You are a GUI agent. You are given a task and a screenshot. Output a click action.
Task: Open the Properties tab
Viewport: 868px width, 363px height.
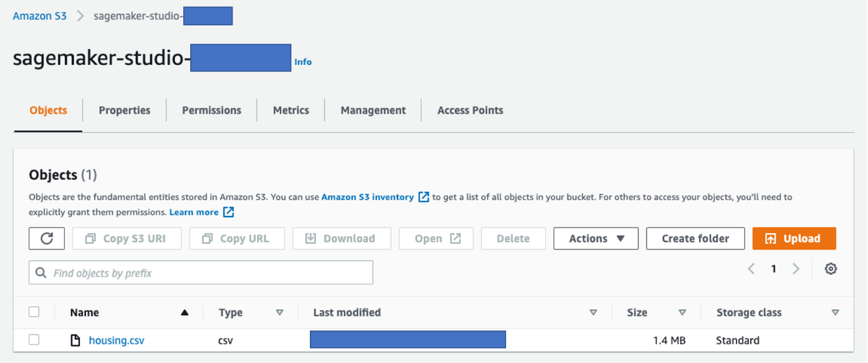124,110
